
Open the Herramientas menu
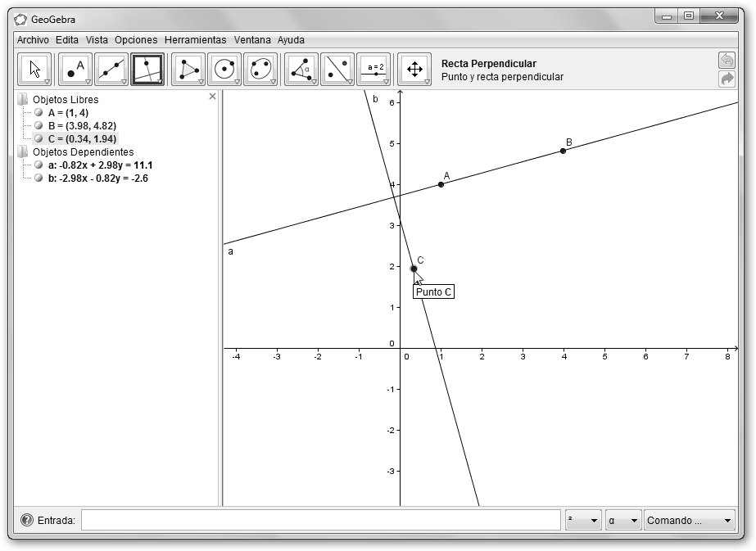195,39
